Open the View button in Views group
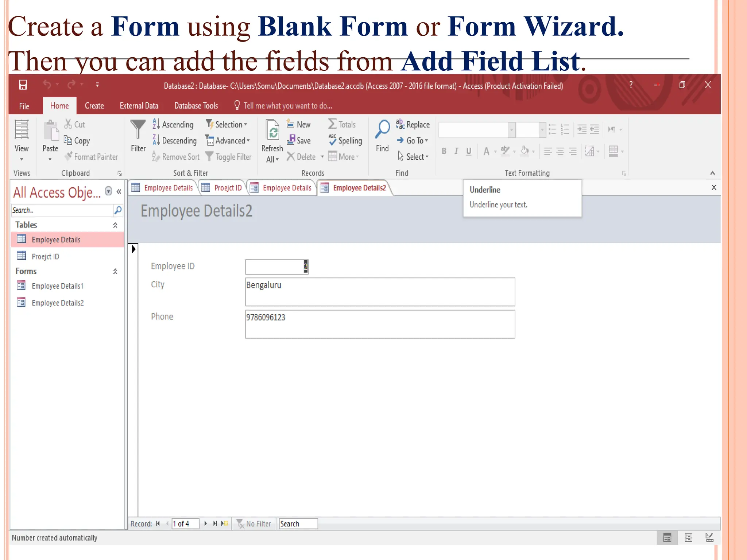The width and height of the screenshot is (747, 560). pyautogui.click(x=22, y=141)
